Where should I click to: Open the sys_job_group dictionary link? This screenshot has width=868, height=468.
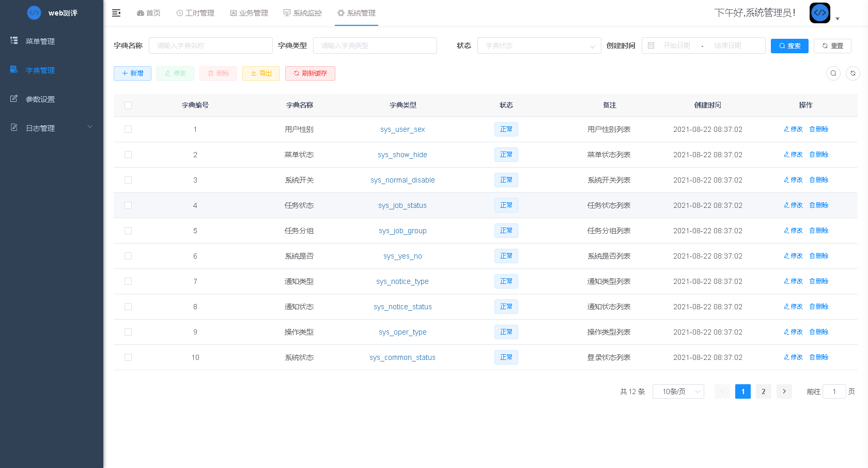(x=402, y=231)
